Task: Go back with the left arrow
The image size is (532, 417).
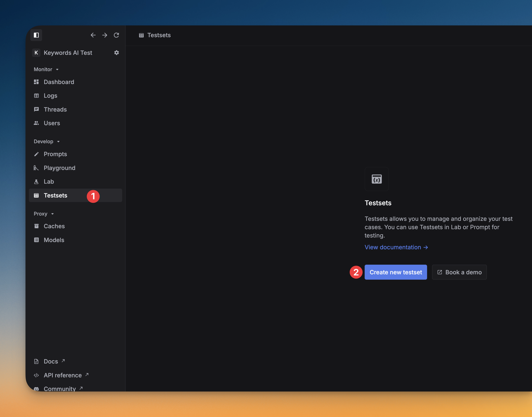Action: click(93, 35)
